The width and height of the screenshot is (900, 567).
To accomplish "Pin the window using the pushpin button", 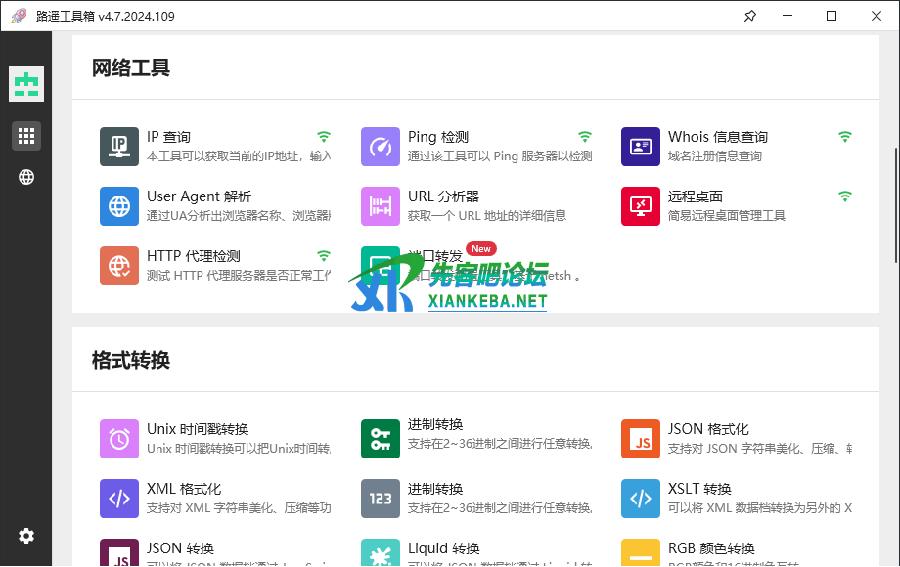I will [751, 16].
